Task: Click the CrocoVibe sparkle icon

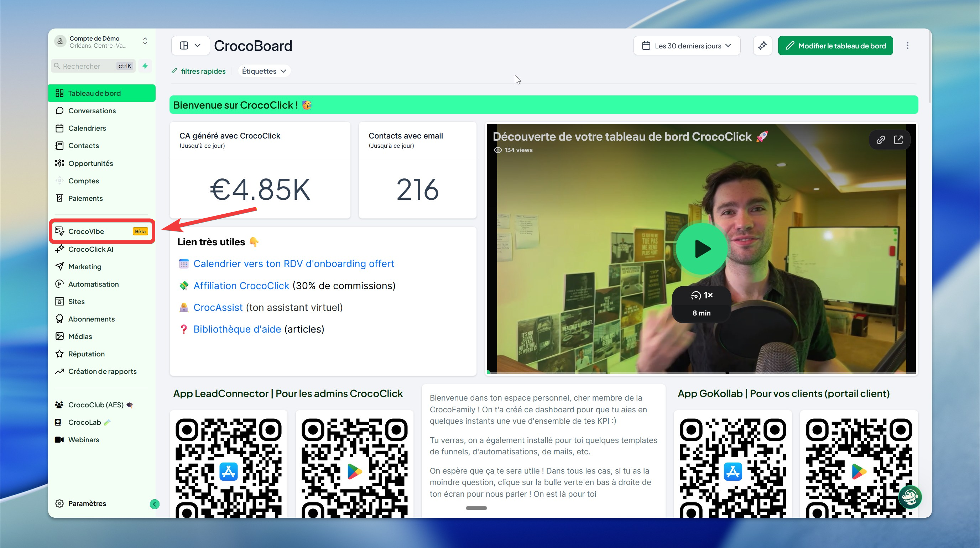Action: click(59, 231)
